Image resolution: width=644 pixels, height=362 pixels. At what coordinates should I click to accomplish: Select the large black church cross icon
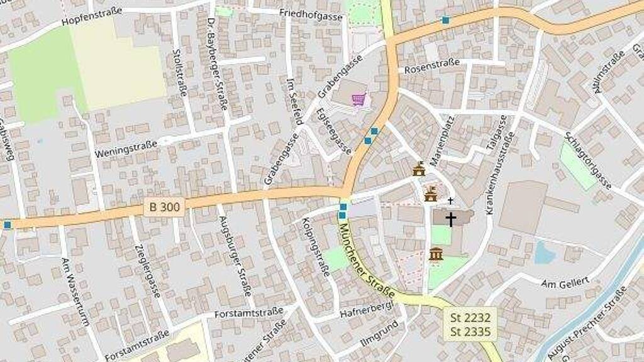click(451, 219)
